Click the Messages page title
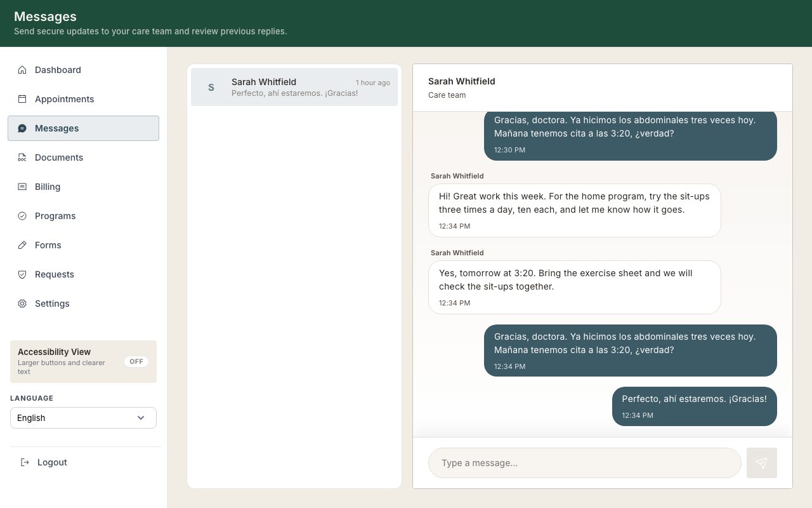The image size is (812, 508). [45, 17]
